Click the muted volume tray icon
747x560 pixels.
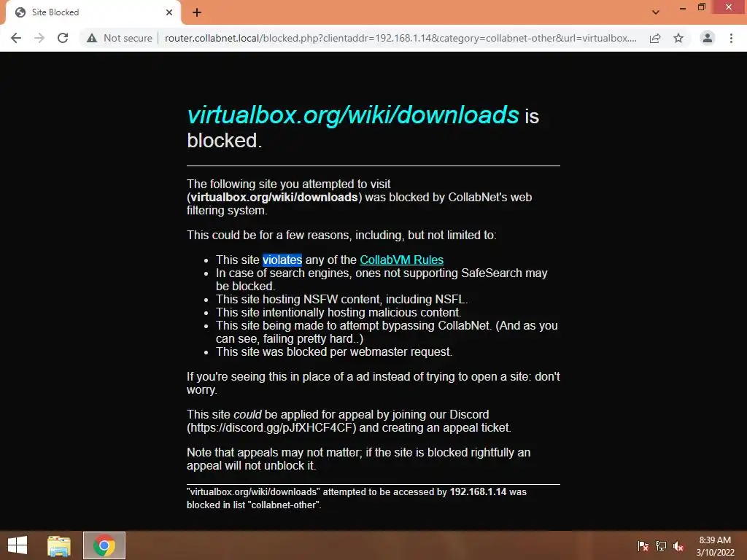678,546
